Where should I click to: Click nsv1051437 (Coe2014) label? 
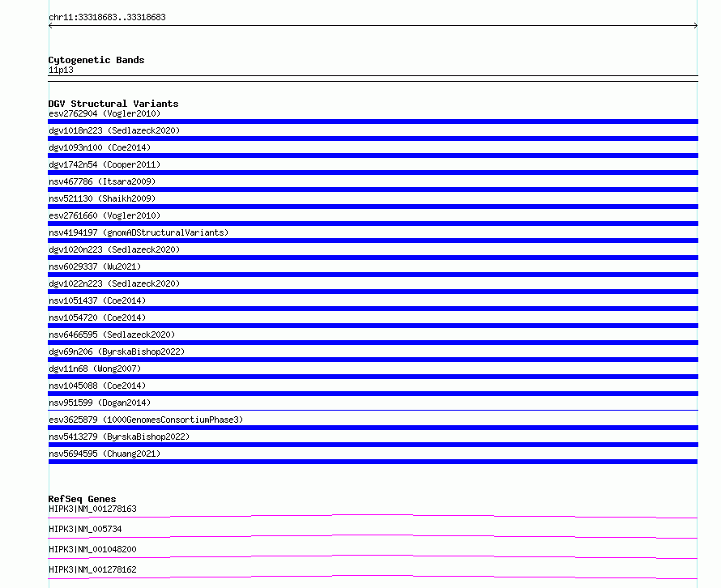[97, 300]
